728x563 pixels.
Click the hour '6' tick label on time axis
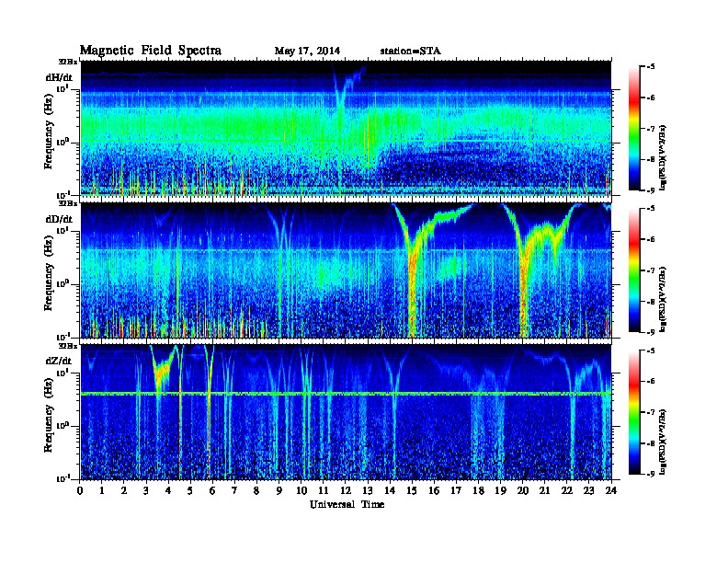pyautogui.click(x=212, y=490)
